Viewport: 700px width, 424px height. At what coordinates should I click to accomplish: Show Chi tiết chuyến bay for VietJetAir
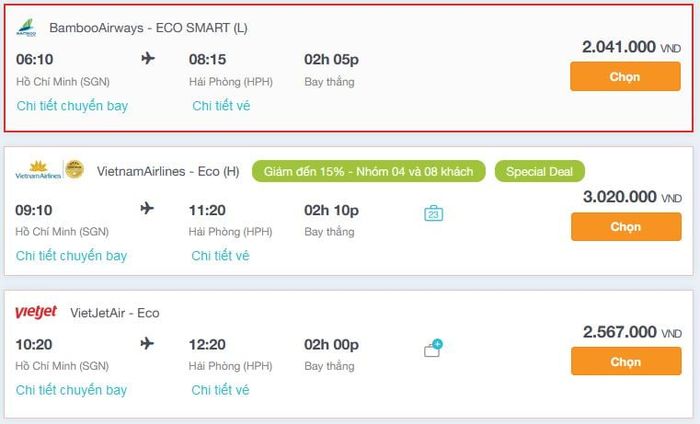pyautogui.click(x=71, y=390)
